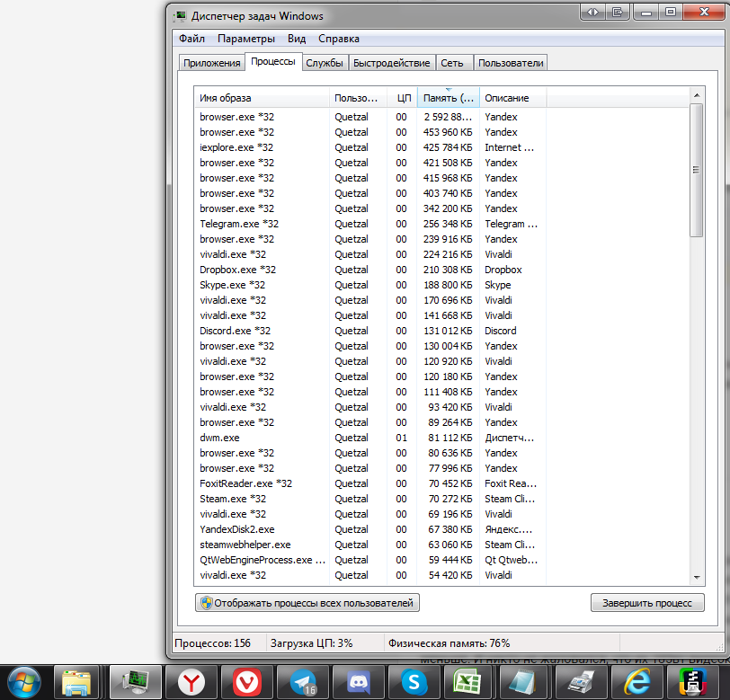Viewport: 730px width, 700px height.
Task: Sort by ЦП column header
Action: click(x=402, y=98)
